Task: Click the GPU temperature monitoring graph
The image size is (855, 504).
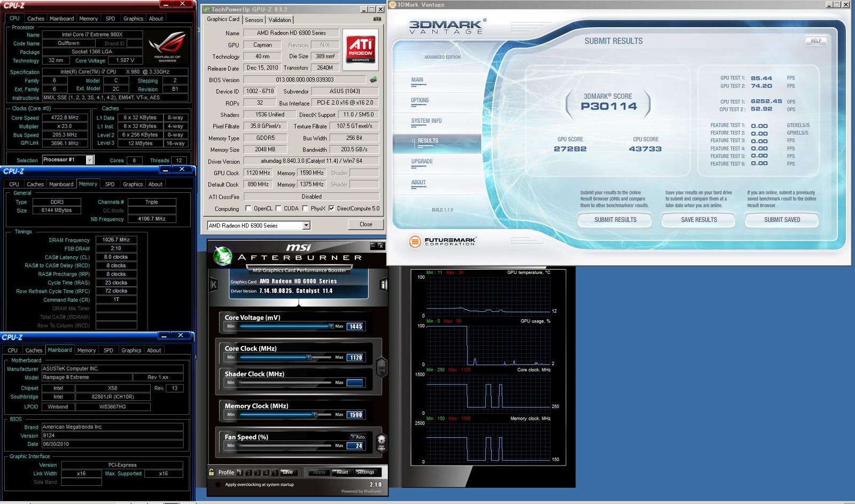Action: pos(488,296)
